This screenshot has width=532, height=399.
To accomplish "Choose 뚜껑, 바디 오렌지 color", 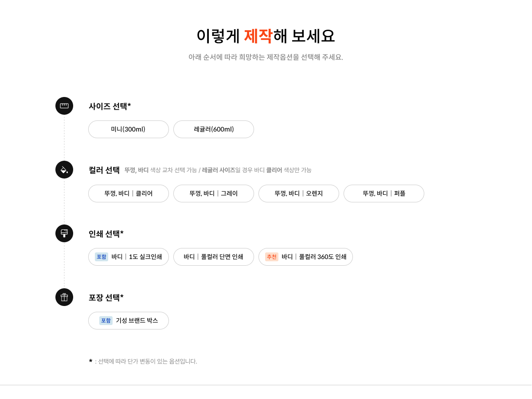I will [x=298, y=194].
